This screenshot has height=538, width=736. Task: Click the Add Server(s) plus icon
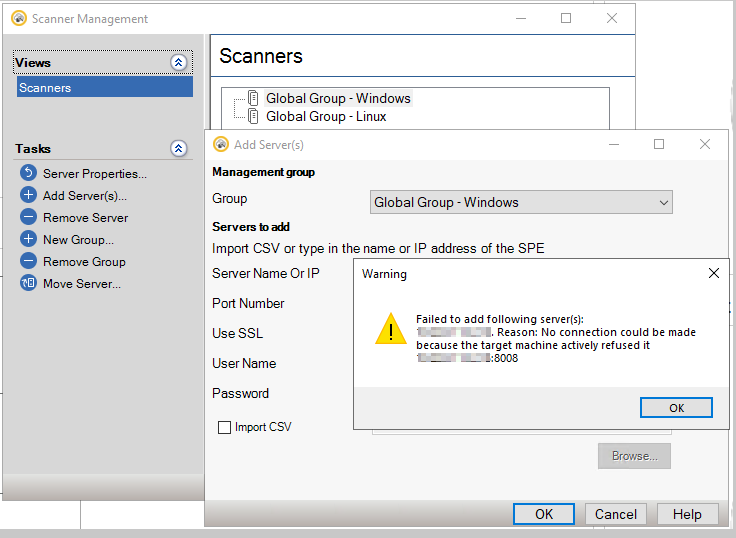coord(28,195)
